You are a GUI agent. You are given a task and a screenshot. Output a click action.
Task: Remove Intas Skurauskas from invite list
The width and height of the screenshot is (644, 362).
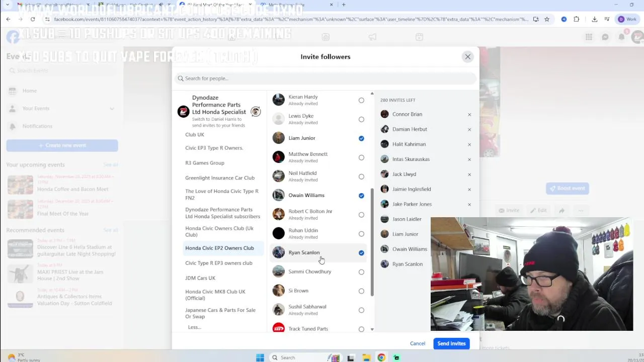coord(469,159)
